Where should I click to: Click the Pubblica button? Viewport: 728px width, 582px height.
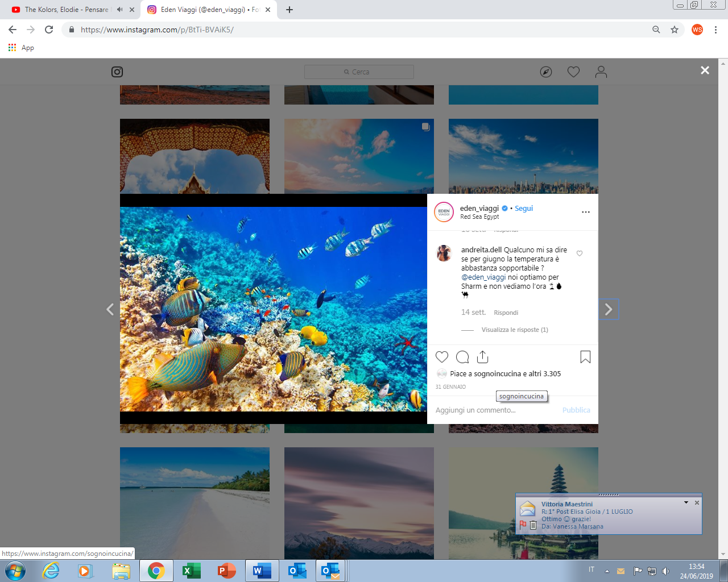tap(576, 410)
